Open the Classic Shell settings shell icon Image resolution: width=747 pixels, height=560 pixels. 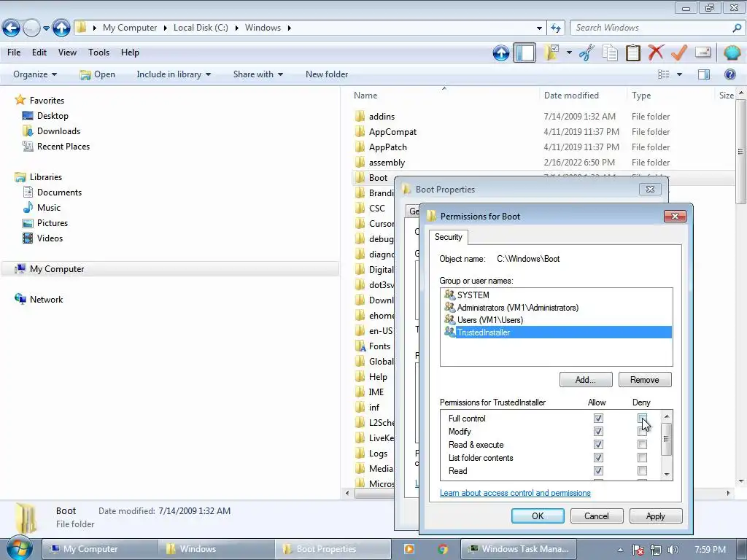tap(732, 52)
